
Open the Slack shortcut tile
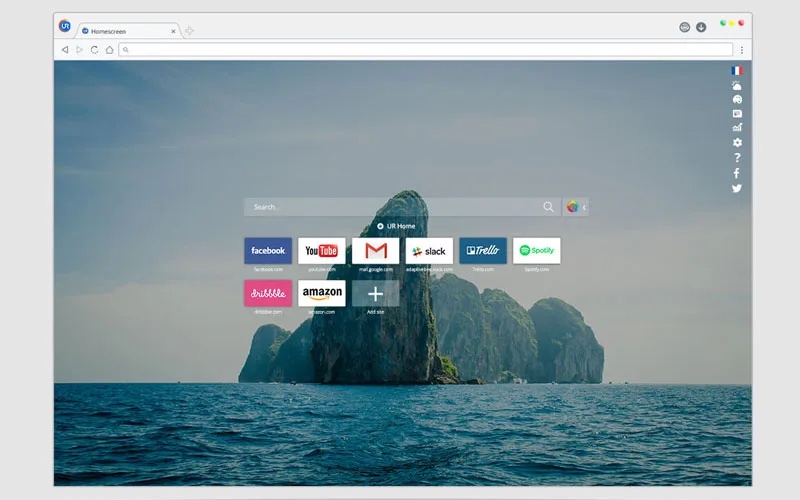[429, 251]
